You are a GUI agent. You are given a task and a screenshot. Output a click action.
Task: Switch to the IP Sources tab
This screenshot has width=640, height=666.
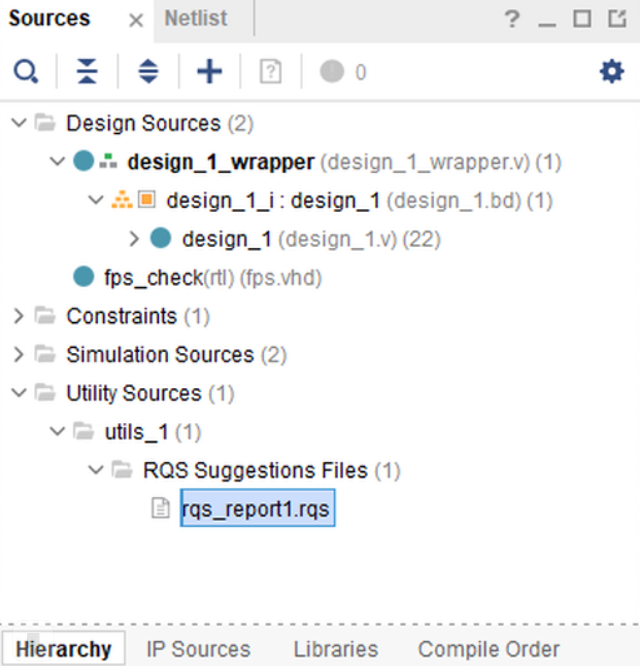(x=198, y=649)
